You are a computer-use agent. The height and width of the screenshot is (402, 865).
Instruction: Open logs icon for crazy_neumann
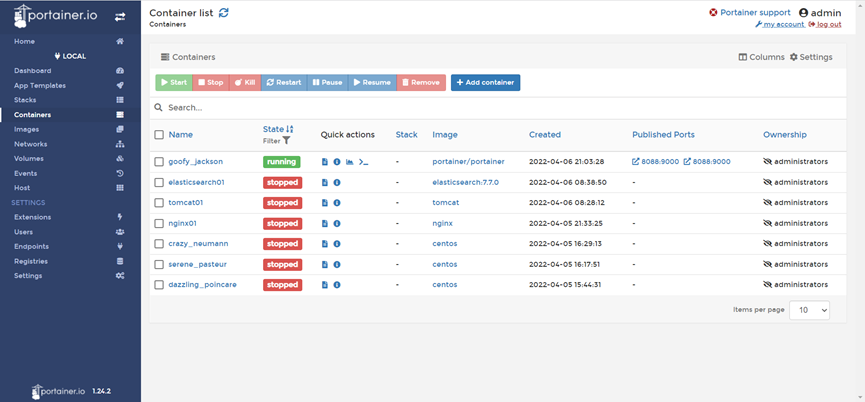point(325,244)
